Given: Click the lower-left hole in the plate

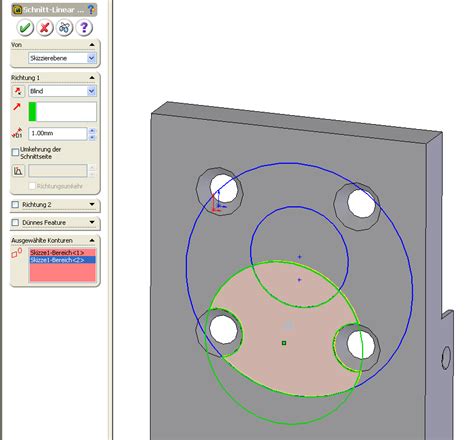Looking at the screenshot, I should point(224,330).
